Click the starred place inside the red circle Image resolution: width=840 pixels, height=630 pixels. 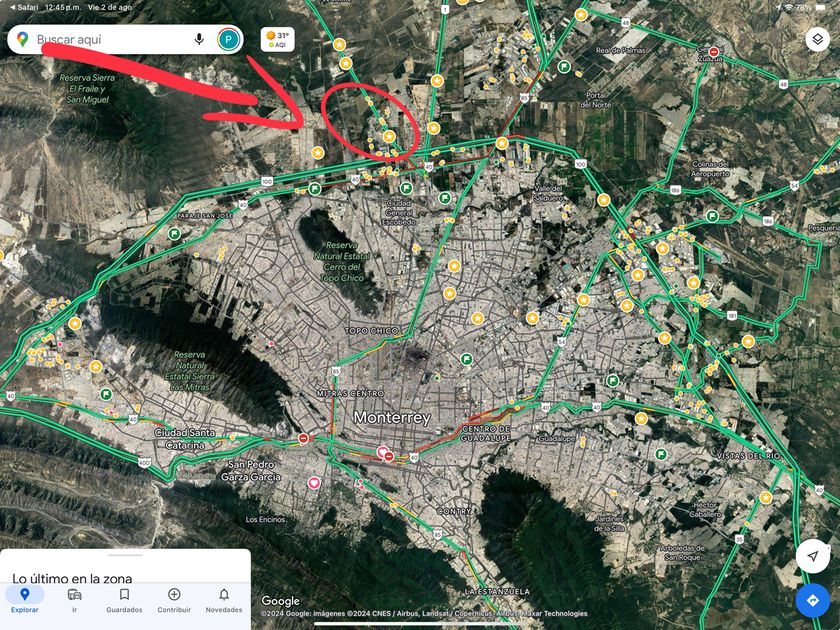pos(389,137)
